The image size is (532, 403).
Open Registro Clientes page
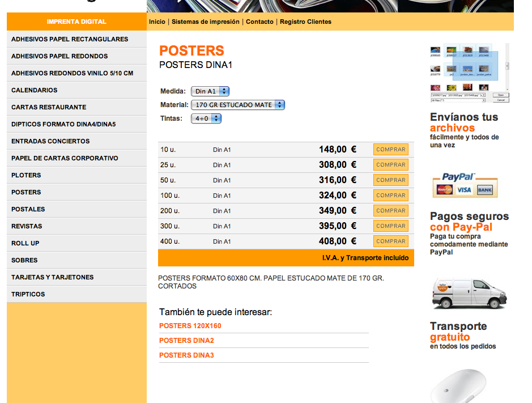(x=306, y=22)
